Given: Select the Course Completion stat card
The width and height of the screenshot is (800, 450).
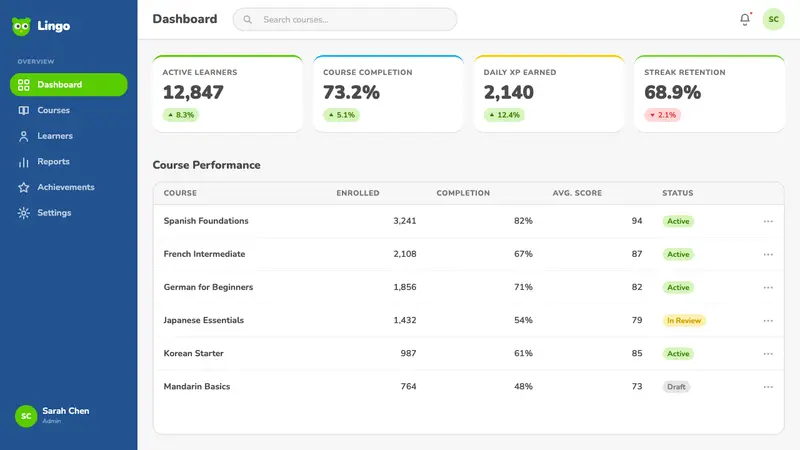Looking at the screenshot, I should point(388,94).
